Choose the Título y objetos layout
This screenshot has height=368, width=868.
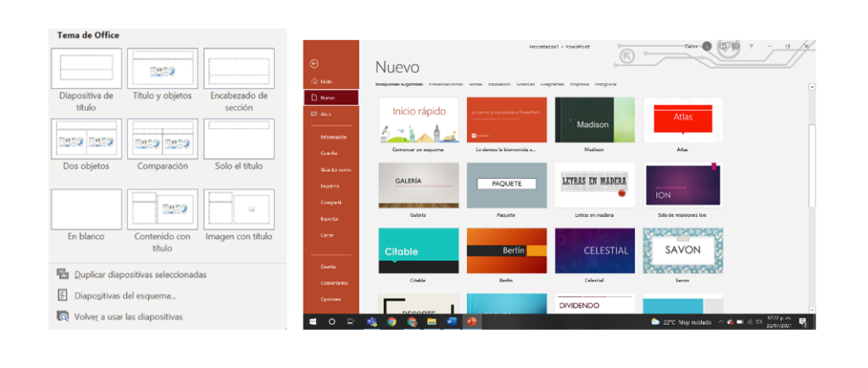(x=162, y=75)
